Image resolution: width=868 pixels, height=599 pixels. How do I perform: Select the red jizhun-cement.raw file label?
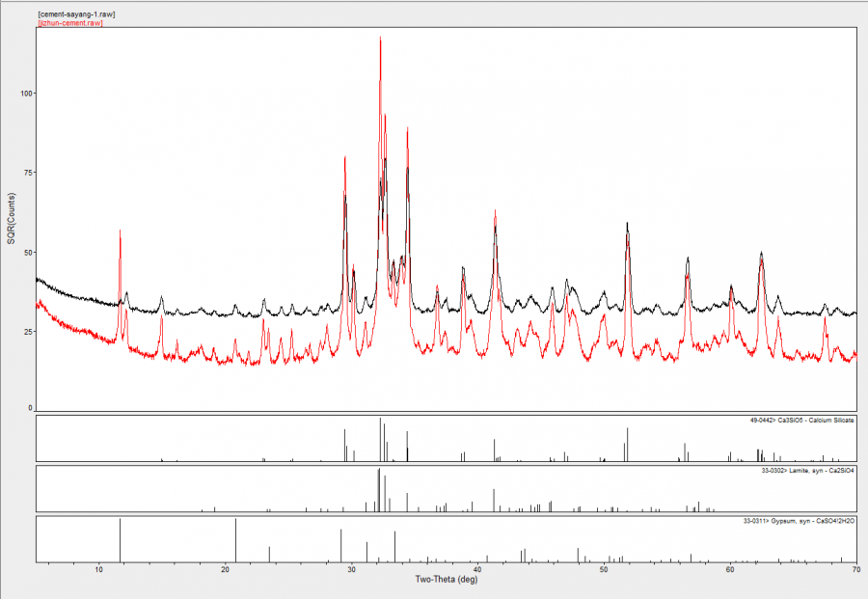click(69, 23)
